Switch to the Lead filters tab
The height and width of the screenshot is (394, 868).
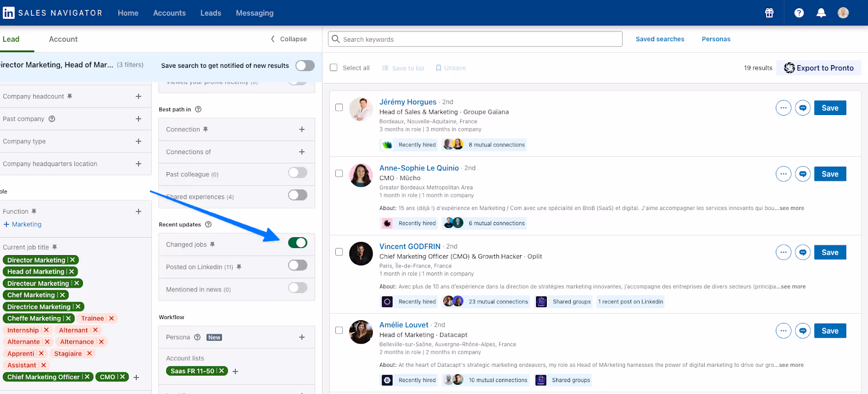(11, 39)
